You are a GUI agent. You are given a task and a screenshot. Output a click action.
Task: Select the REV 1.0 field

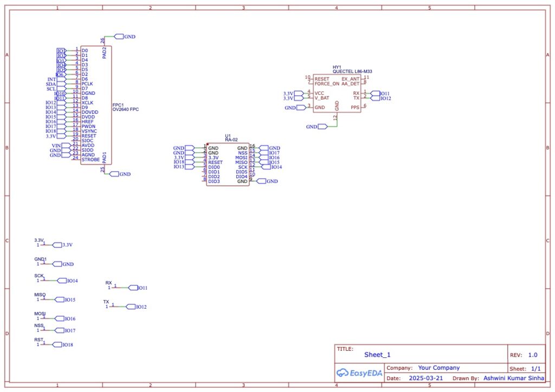[532, 355]
